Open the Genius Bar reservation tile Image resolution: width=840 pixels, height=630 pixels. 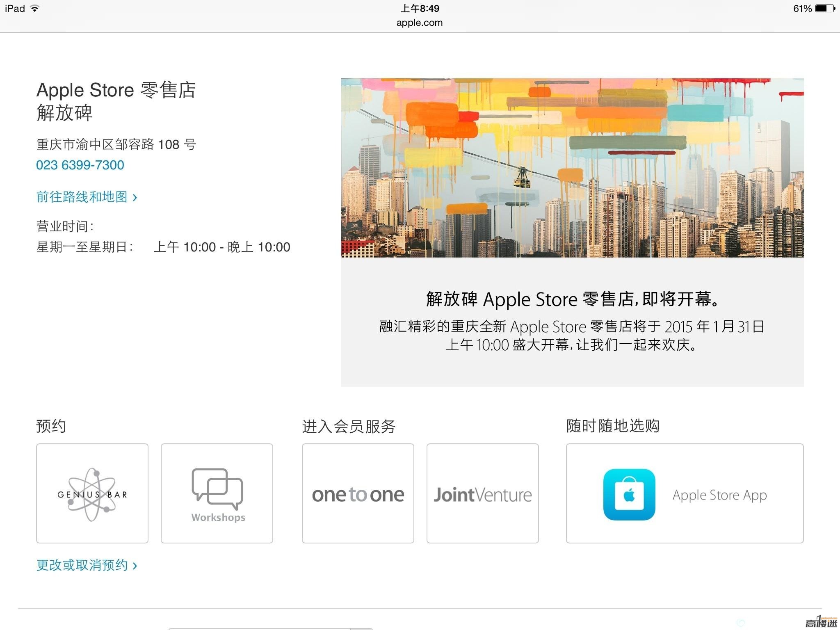92,493
